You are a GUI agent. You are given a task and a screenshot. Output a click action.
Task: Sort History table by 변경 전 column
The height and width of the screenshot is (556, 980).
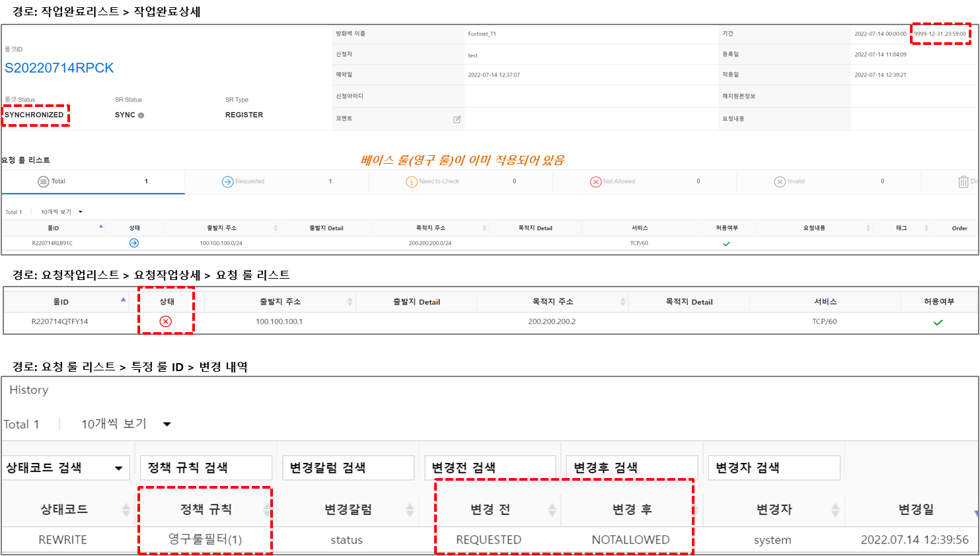(x=552, y=510)
